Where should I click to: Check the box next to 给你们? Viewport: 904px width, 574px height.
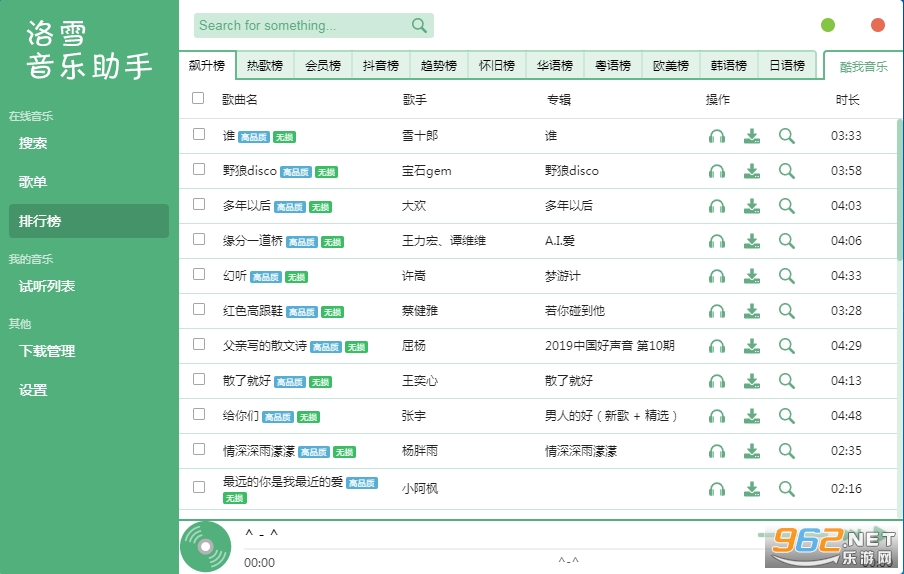tap(199, 414)
